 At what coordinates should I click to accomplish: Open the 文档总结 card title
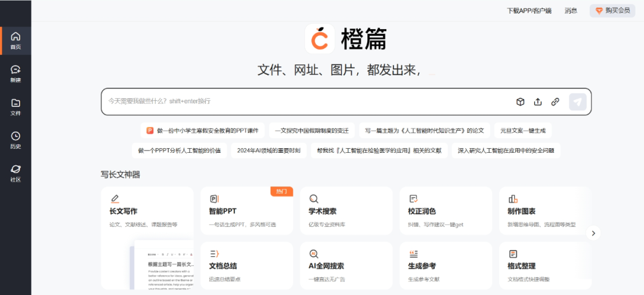click(222, 266)
